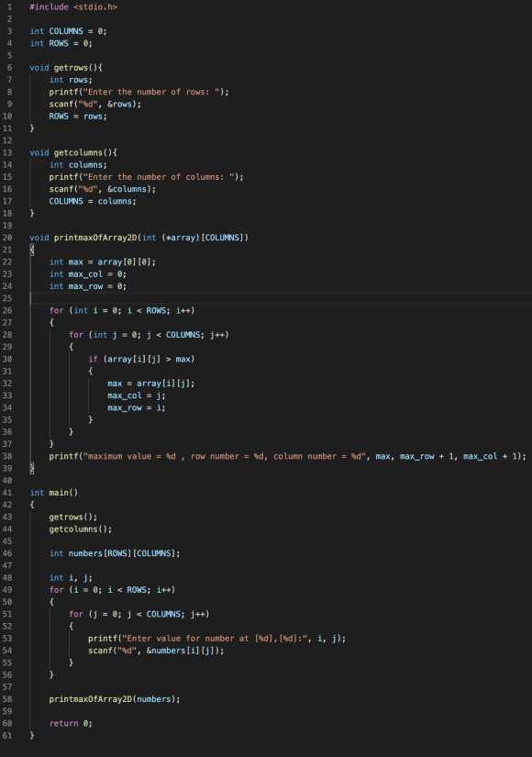This screenshot has height=757, width=532.
Task: Click the "max_row = i;" assignment
Action: [x=136, y=407]
